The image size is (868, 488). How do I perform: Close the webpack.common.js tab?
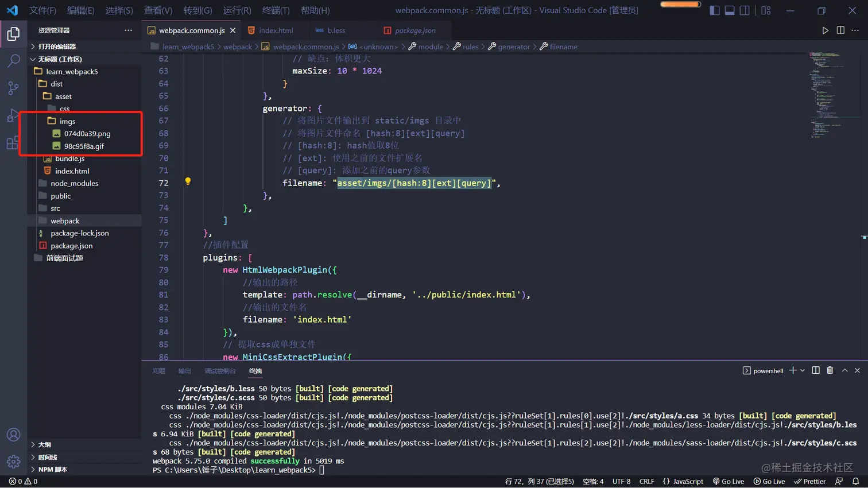(x=232, y=30)
